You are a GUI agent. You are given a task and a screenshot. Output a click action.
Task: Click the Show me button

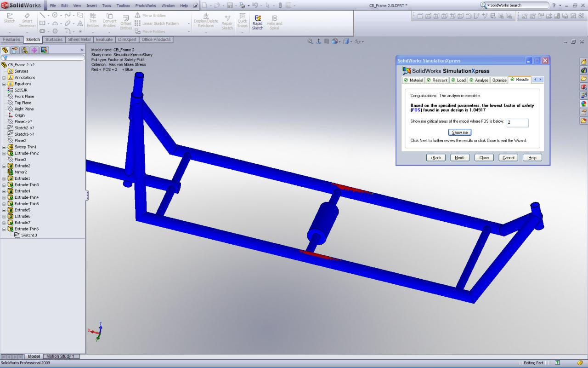(x=460, y=132)
